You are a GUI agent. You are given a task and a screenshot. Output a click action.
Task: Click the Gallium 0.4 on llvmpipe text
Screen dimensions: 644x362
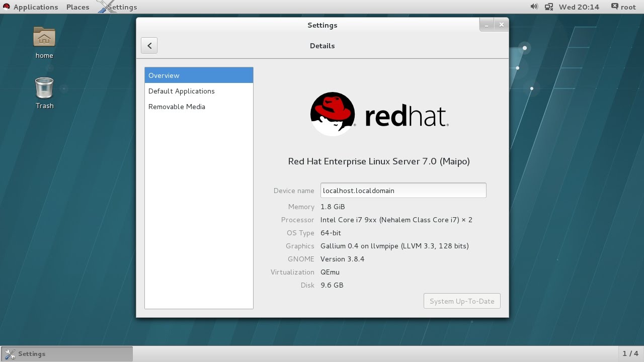click(x=394, y=246)
